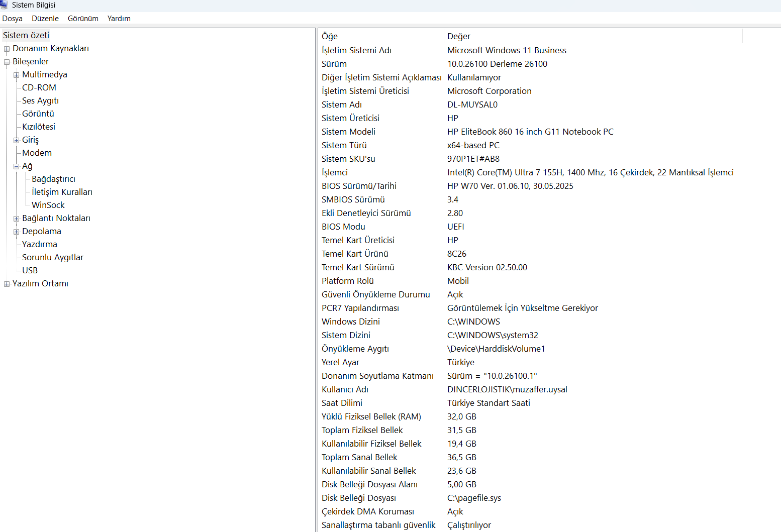Expand the Multimedya node
781x532 pixels.
tap(17, 75)
